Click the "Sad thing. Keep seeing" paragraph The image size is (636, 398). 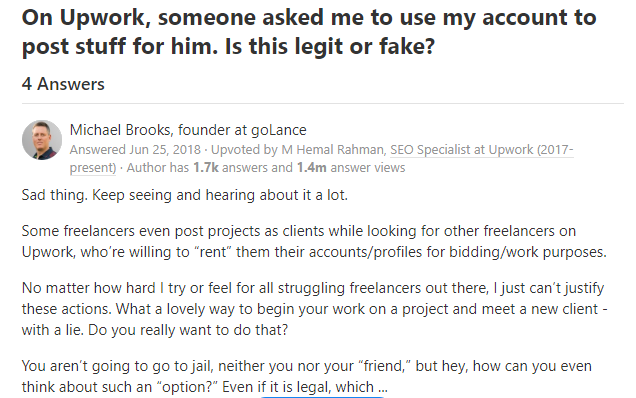point(185,195)
